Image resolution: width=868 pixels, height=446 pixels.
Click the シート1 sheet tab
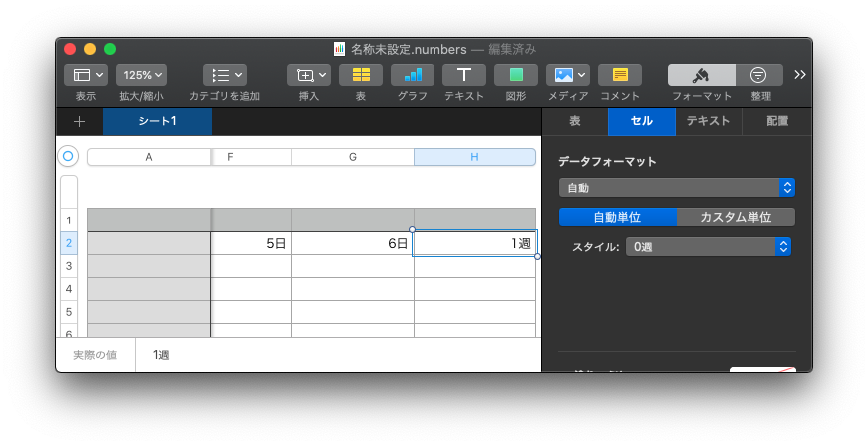(157, 121)
